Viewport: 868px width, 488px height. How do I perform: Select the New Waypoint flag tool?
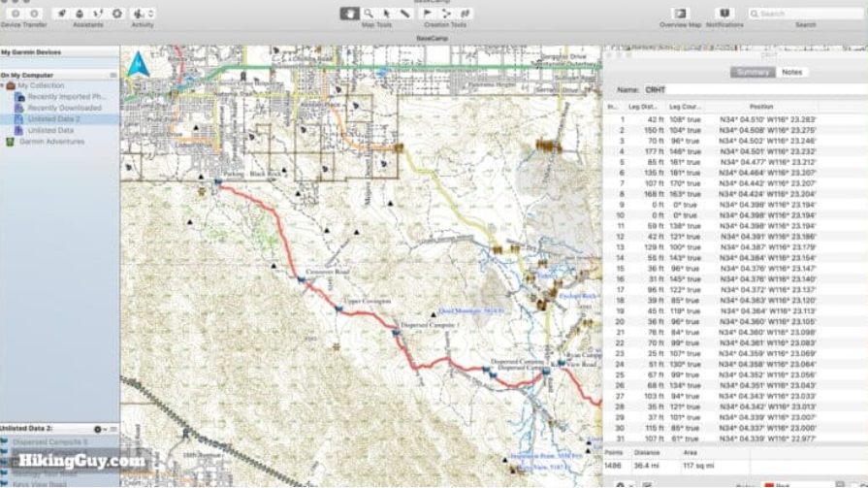tap(428, 14)
